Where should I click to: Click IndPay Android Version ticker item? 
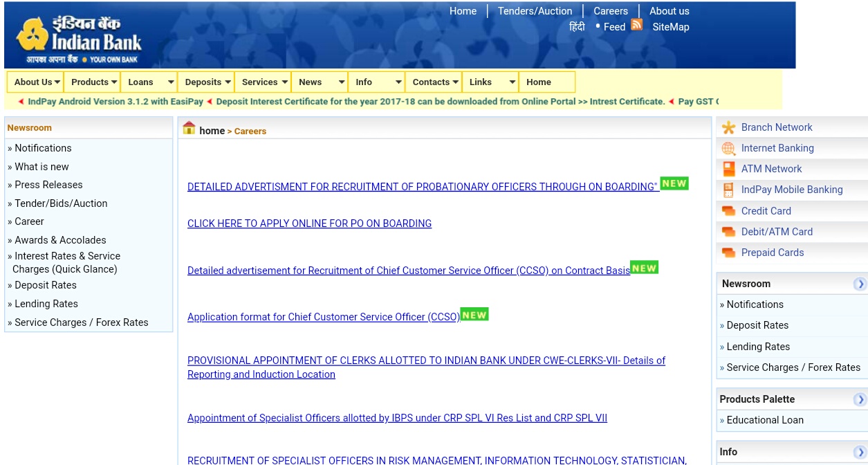(116, 102)
